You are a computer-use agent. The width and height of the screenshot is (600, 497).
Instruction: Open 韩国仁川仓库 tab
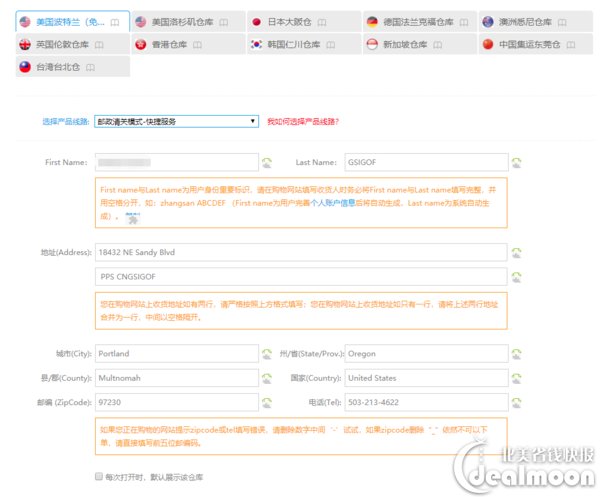click(x=304, y=44)
